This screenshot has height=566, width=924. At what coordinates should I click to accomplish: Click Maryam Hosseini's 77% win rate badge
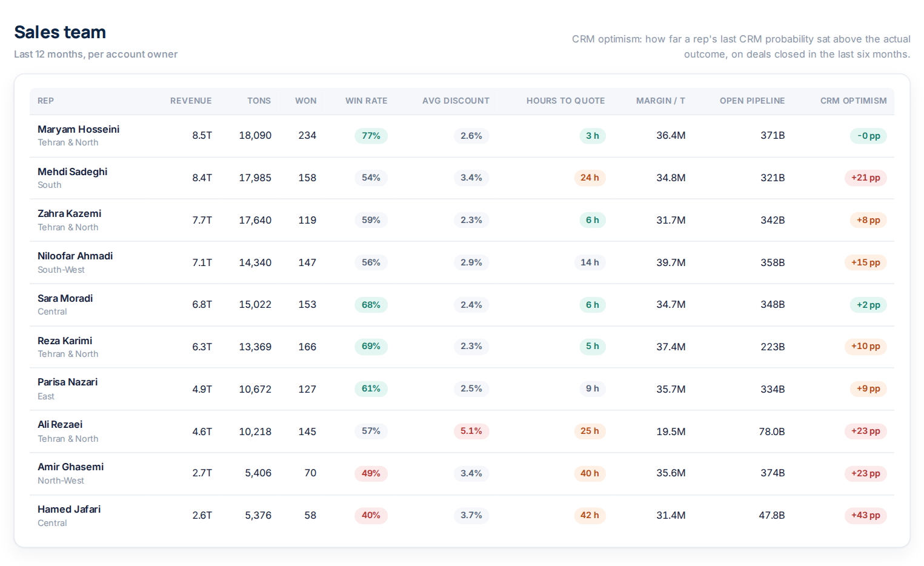tap(371, 136)
